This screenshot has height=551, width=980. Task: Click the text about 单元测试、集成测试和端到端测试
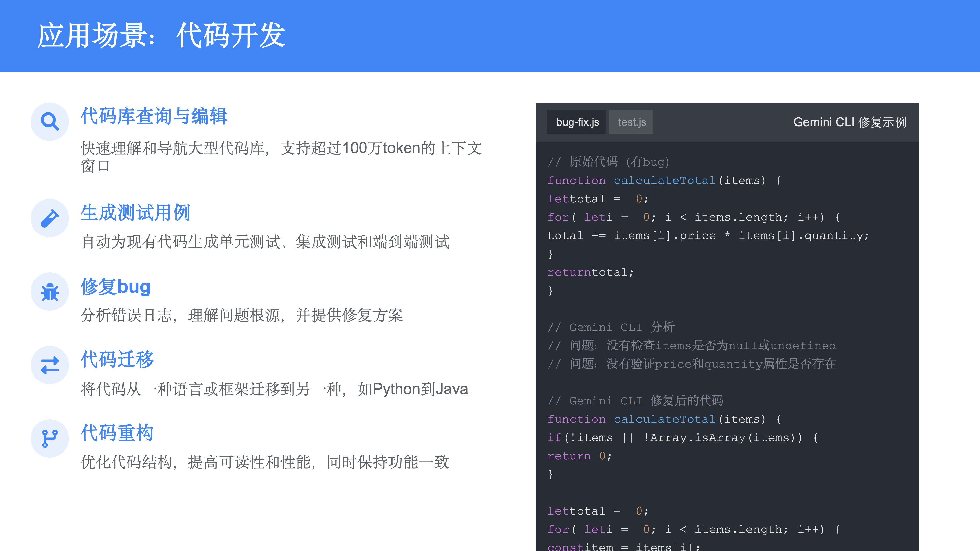pos(265,242)
